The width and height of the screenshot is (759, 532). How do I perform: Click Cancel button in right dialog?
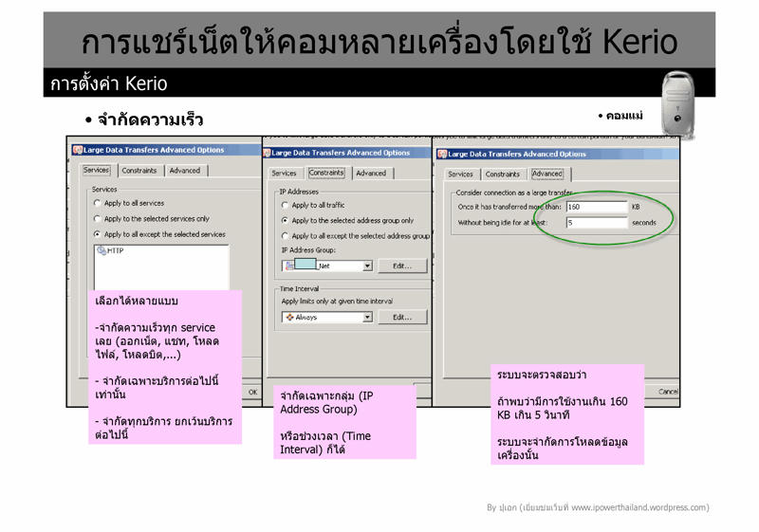(668, 392)
